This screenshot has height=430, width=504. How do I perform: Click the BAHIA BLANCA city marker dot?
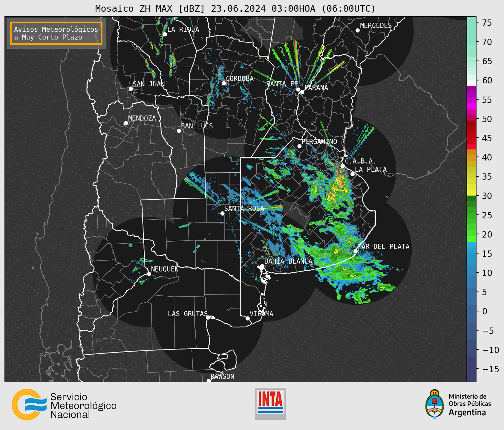(x=262, y=266)
